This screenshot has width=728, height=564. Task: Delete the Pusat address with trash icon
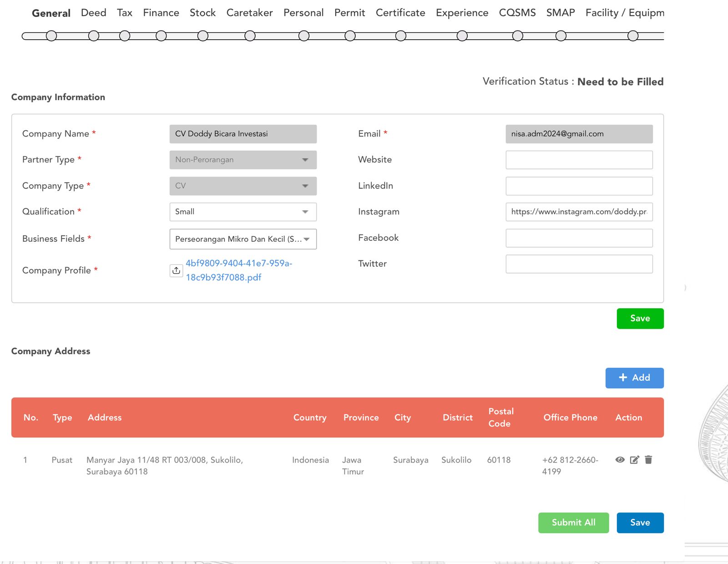[648, 460]
